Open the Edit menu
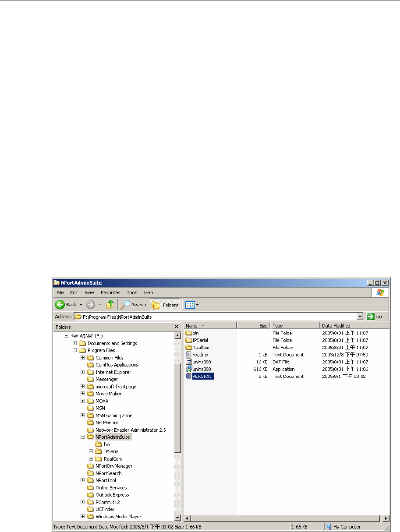This screenshot has width=400, height=532. (x=74, y=292)
